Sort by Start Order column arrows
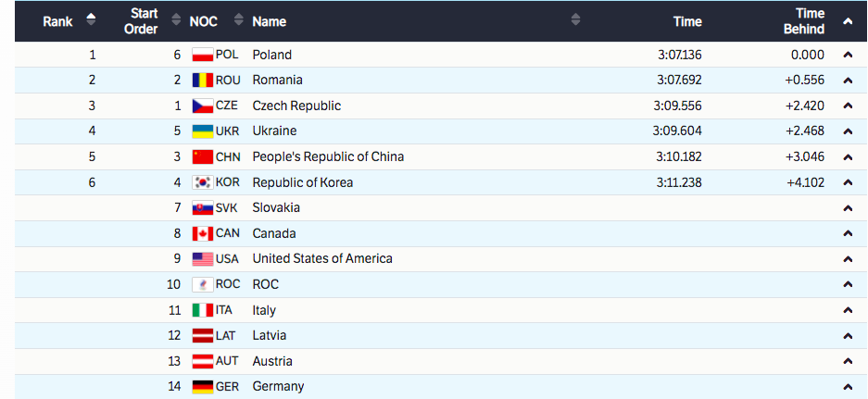 [176, 20]
